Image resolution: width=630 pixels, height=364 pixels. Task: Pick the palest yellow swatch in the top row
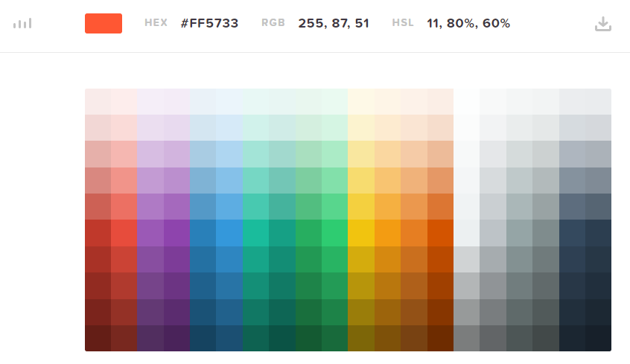pyautogui.click(x=361, y=102)
